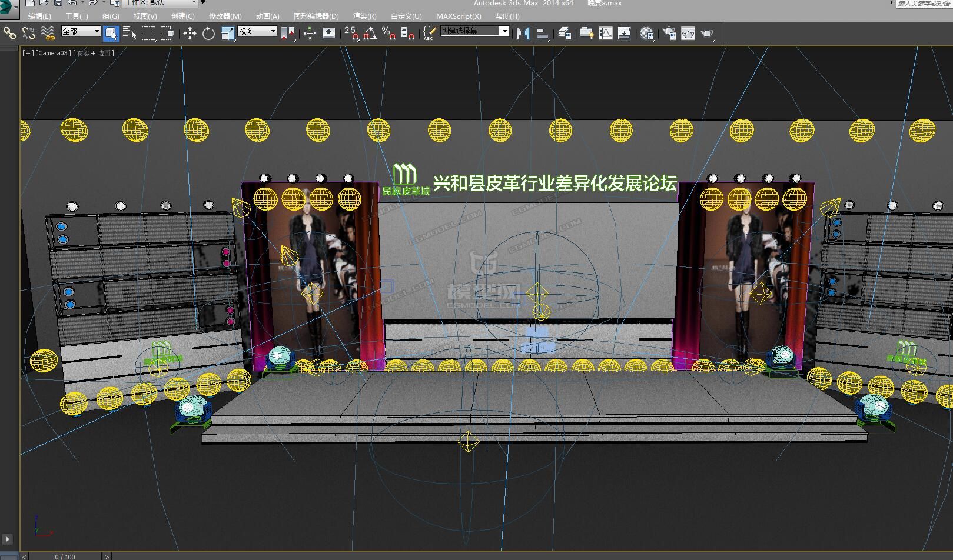Open the Material Editor
Viewport: 953px width, 560px height.
pos(647,34)
